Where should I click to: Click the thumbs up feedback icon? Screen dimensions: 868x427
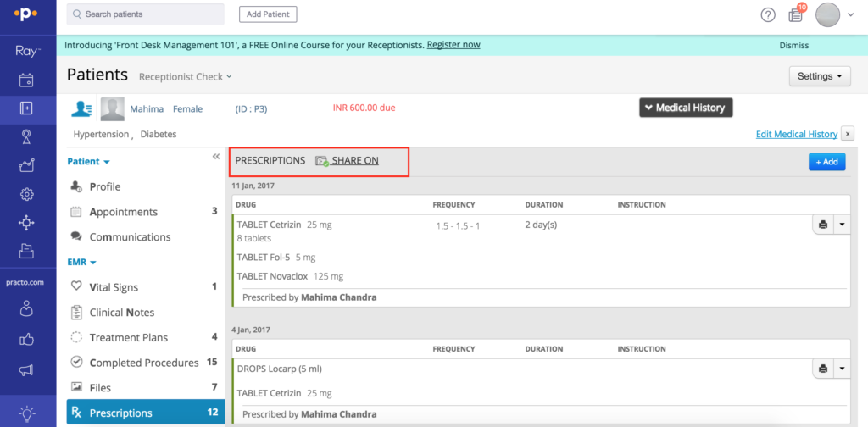point(26,341)
